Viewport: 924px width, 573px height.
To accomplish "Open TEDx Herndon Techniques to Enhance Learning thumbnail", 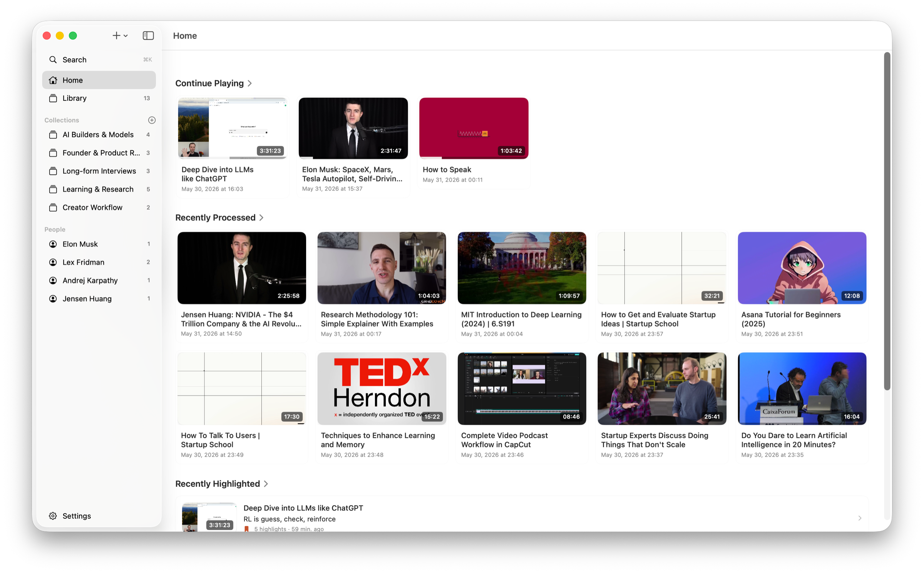I will 382,389.
